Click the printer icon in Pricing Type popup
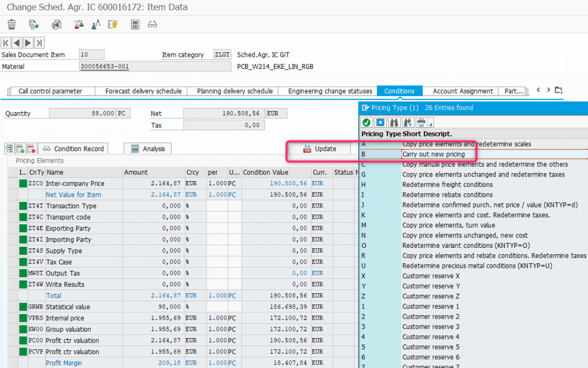 [421, 122]
